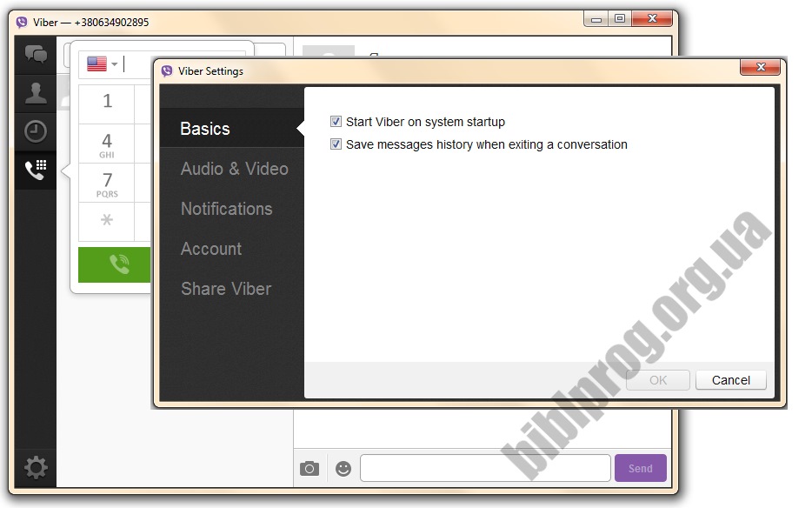Click the Viber logo in main window title
The image size is (812, 508).
[21, 23]
